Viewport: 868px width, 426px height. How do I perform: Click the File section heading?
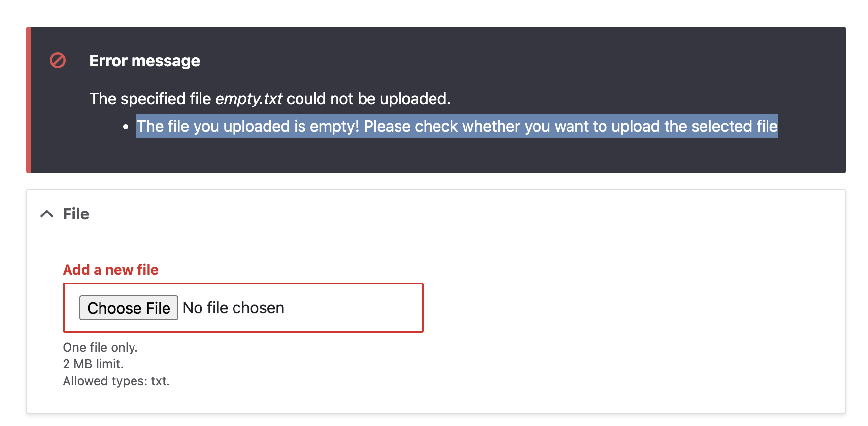76,214
